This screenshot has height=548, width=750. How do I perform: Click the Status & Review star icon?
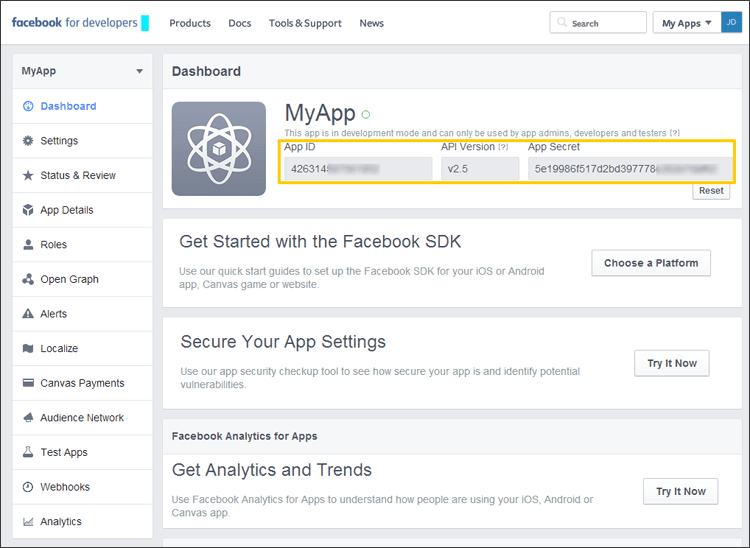(28, 176)
